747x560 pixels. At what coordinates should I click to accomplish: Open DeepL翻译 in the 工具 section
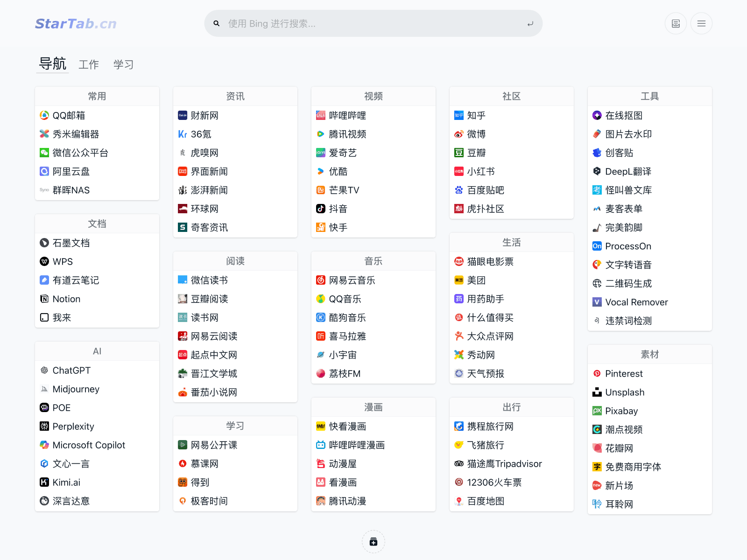point(627,171)
